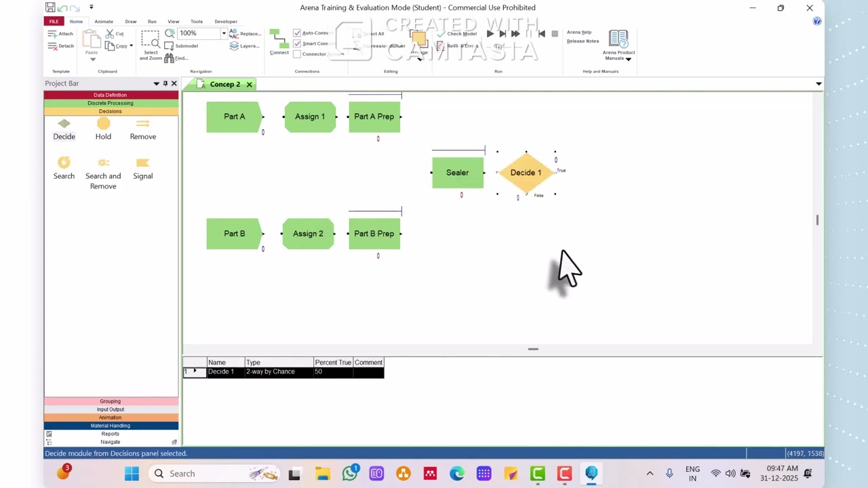Switch to the Draw ribbon tab

tap(130, 21)
